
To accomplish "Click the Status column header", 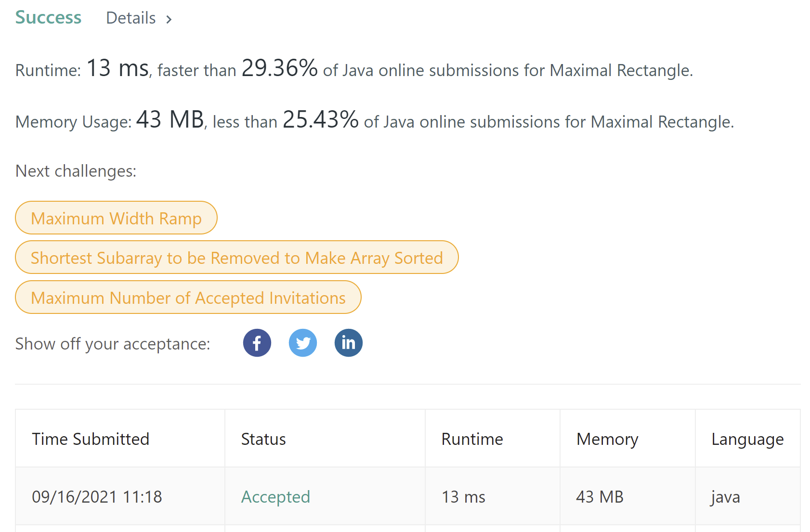I will click(x=263, y=439).
